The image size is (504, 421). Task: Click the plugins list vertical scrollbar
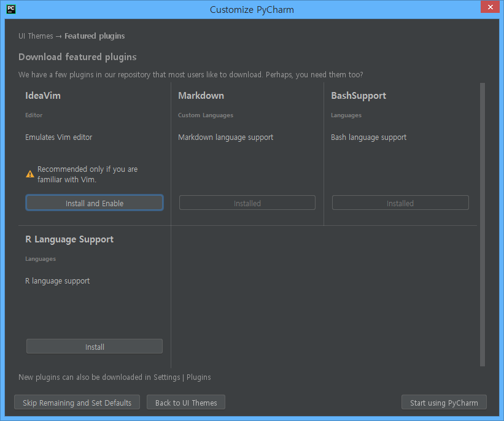[482, 225]
